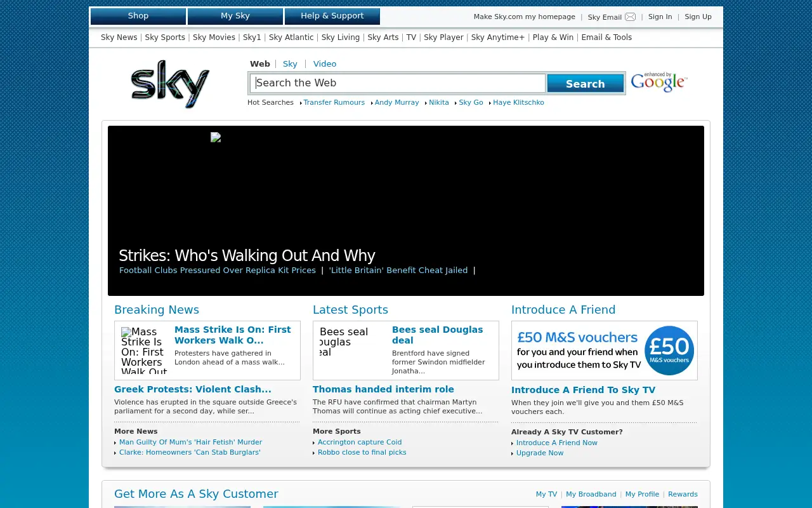This screenshot has width=812, height=508.
Task: Click the Haye Klitschko hot search
Action: [x=518, y=102]
